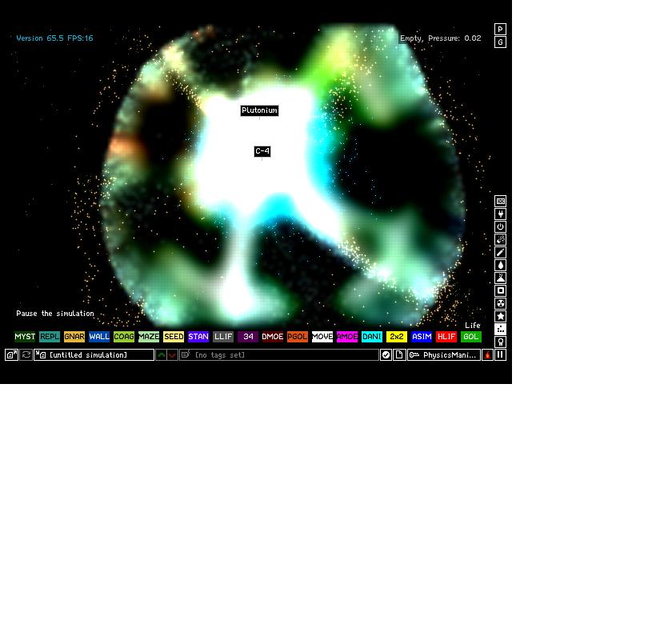
Task: Select the DANI life element
Action: [x=372, y=337]
